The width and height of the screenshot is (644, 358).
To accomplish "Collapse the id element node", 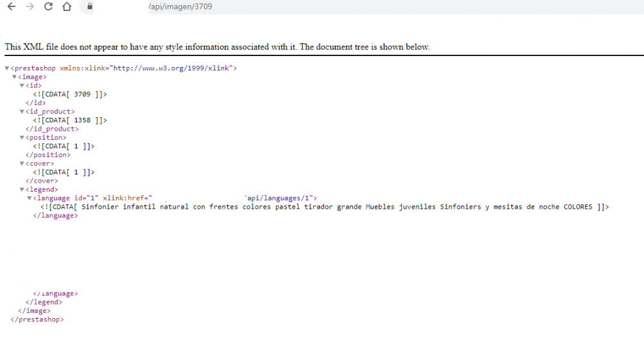I will (22, 86).
